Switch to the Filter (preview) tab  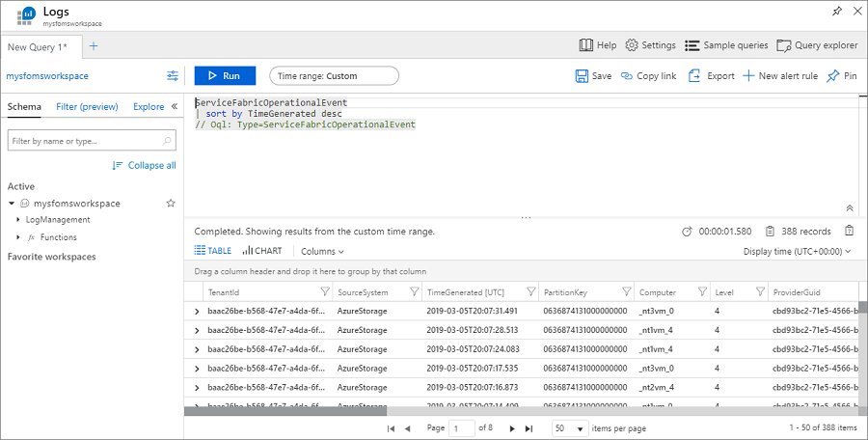point(87,106)
